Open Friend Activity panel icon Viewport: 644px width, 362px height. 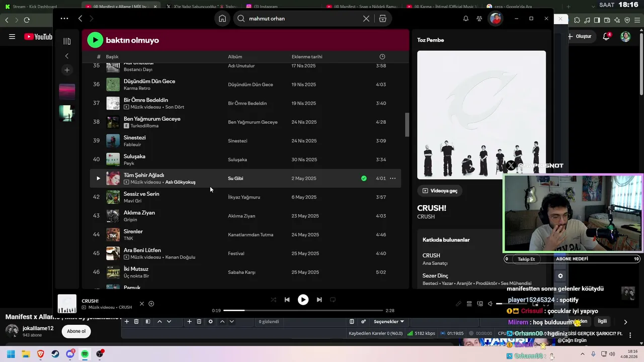click(479, 19)
